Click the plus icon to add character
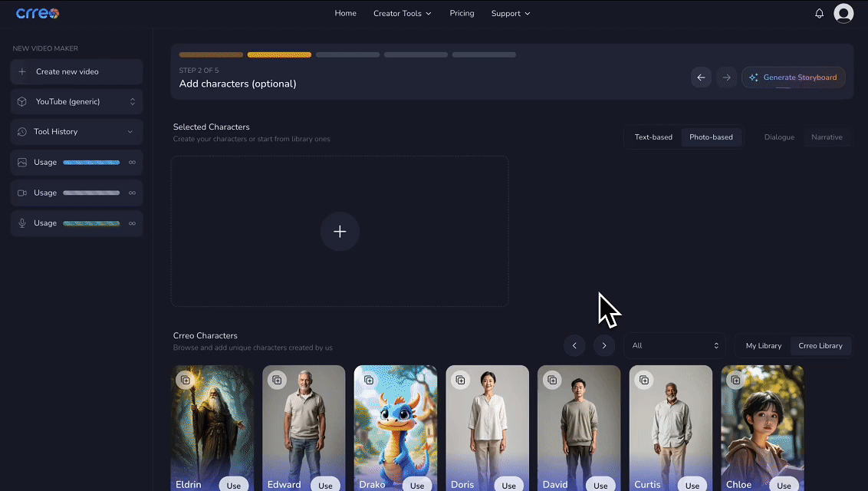Image resolution: width=868 pixels, height=491 pixels. pyautogui.click(x=340, y=232)
